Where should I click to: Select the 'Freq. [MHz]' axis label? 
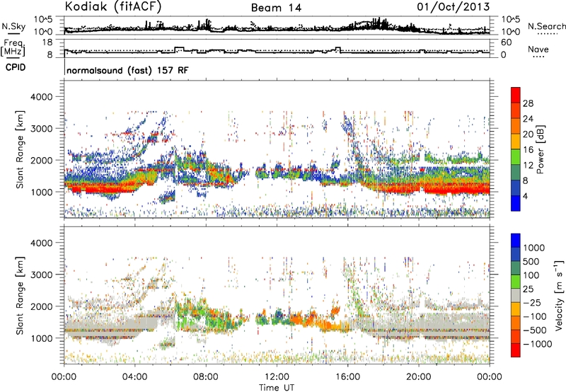(x=13, y=48)
